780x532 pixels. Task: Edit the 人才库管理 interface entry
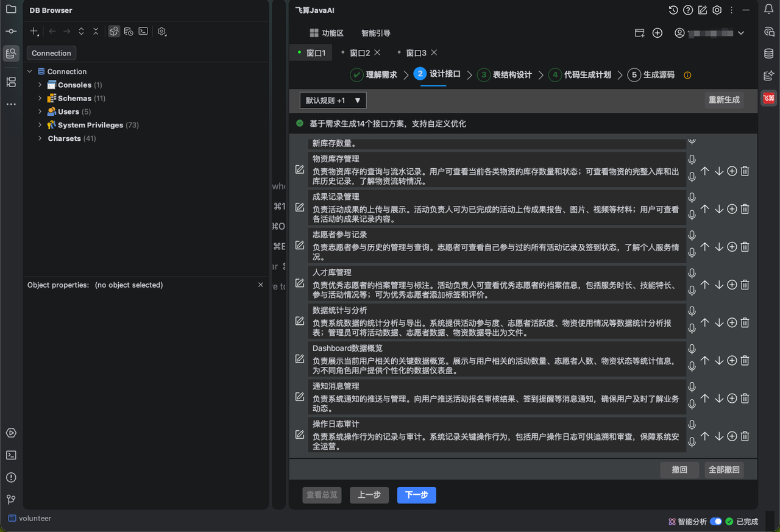point(300,283)
